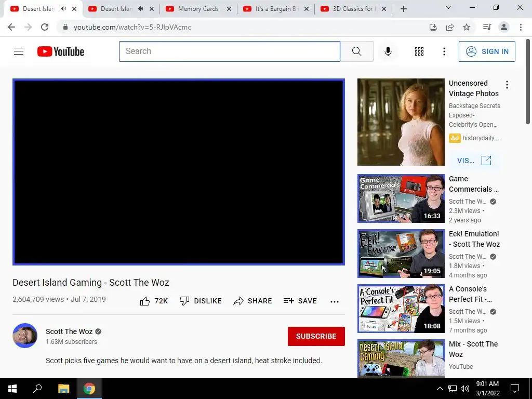The height and width of the screenshot is (399, 532).
Task: Like the video with thumbs up
Action: [x=154, y=301]
